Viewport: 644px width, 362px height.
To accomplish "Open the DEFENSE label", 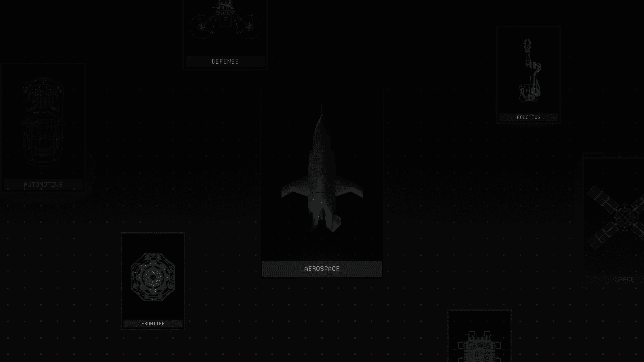I will [225, 61].
